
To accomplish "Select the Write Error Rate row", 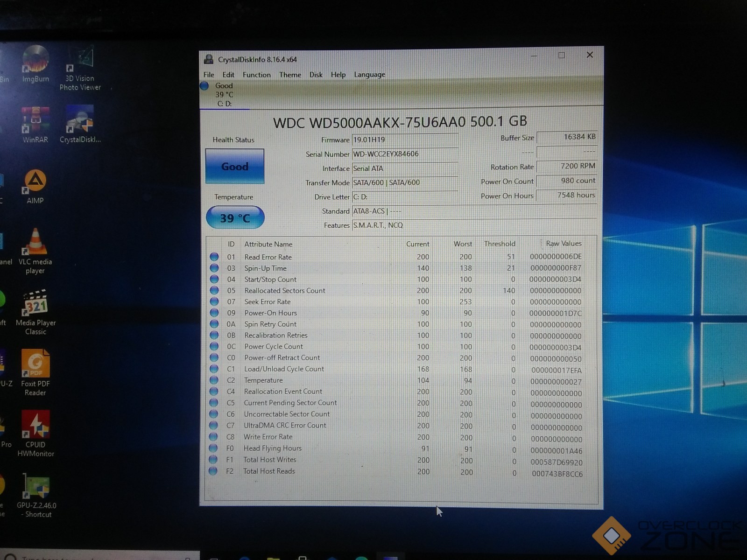I will coord(402,437).
